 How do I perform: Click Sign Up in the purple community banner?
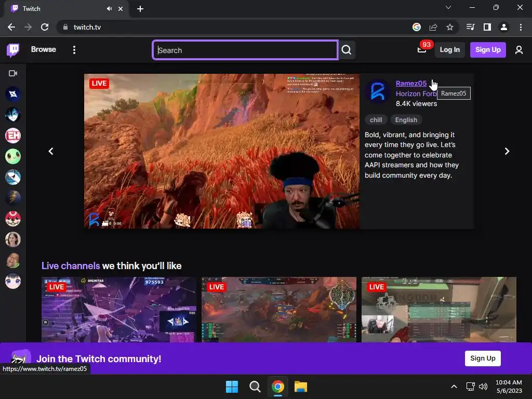point(483,358)
